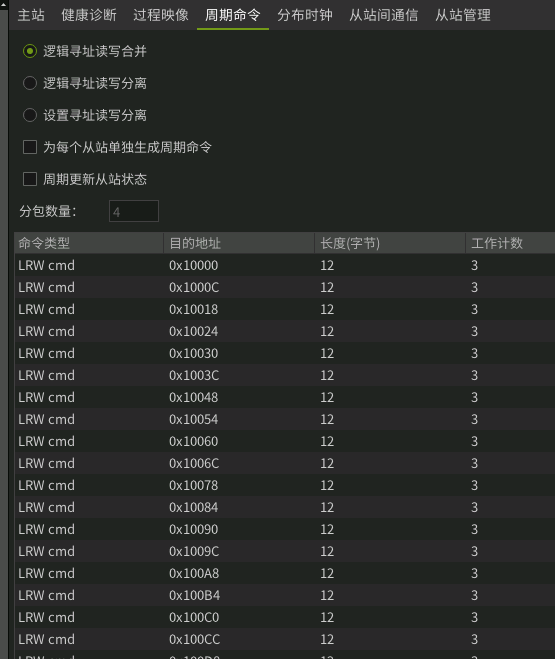Click the 长度(字节) column header
This screenshot has height=659, width=555.
(390, 243)
